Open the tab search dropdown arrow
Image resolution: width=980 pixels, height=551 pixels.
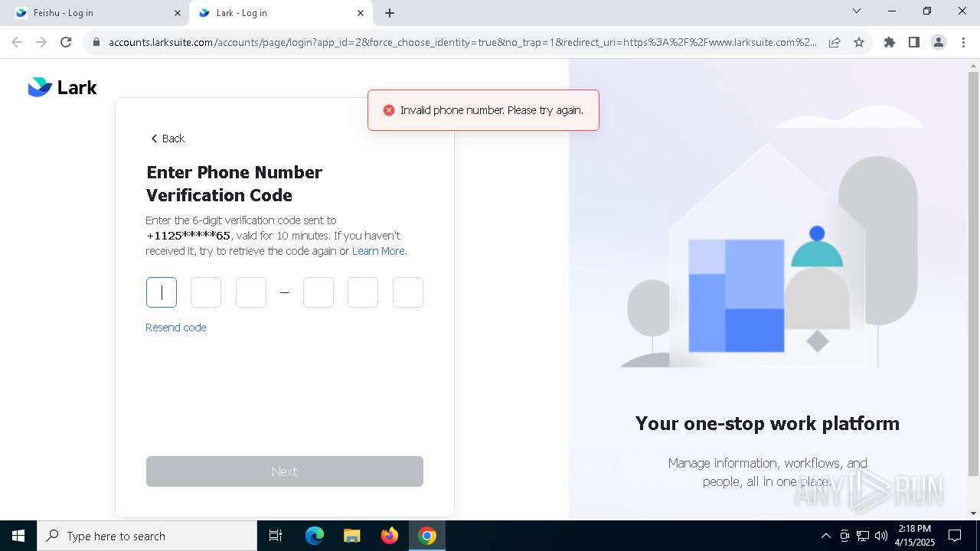click(x=857, y=11)
